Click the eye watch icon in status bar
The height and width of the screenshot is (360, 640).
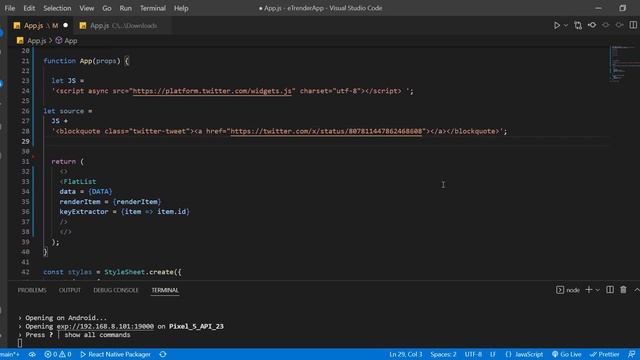(32, 354)
